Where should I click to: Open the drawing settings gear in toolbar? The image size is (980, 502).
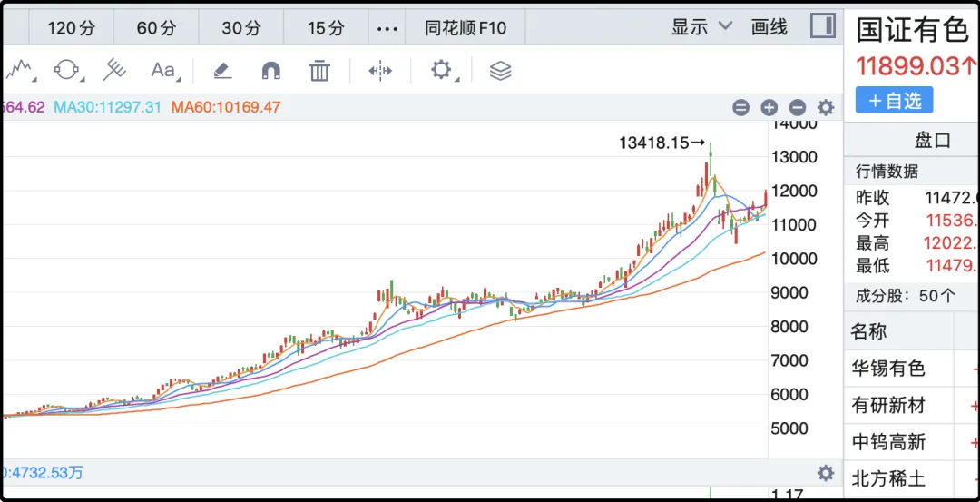coord(442,70)
